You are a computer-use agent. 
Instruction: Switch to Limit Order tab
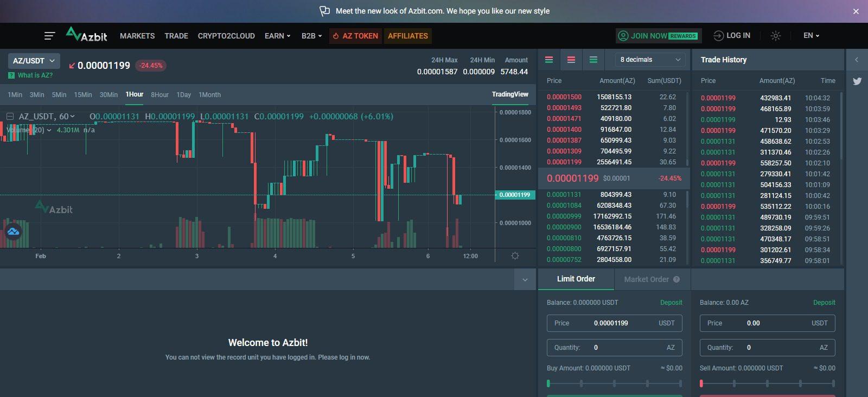576,279
